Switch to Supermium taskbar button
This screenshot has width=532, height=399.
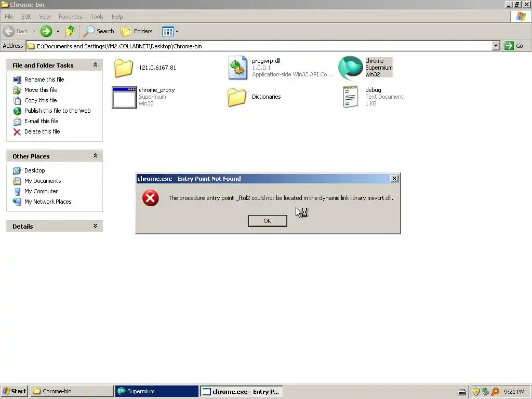[156, 391]
